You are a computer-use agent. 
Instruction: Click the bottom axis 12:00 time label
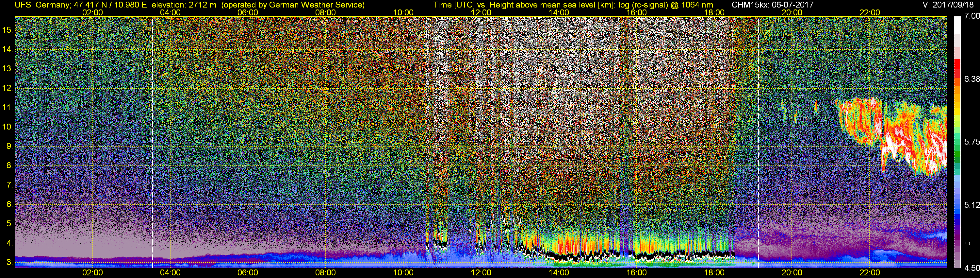coord(481,273)
